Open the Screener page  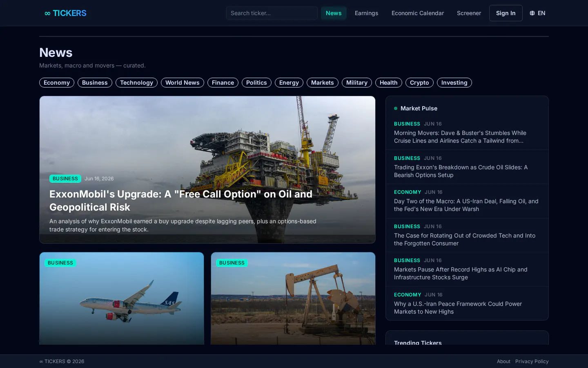point(469,13)
